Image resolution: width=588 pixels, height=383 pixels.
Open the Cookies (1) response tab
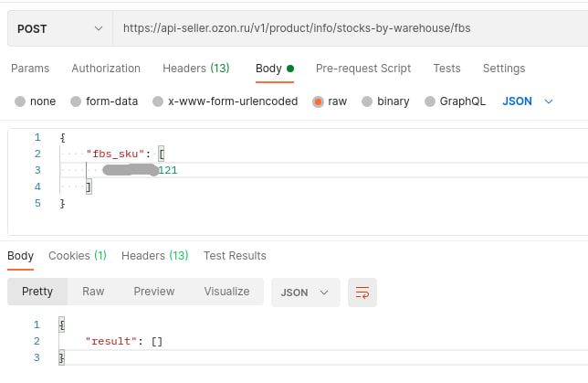pyautogui.click(x=78, y=256)
